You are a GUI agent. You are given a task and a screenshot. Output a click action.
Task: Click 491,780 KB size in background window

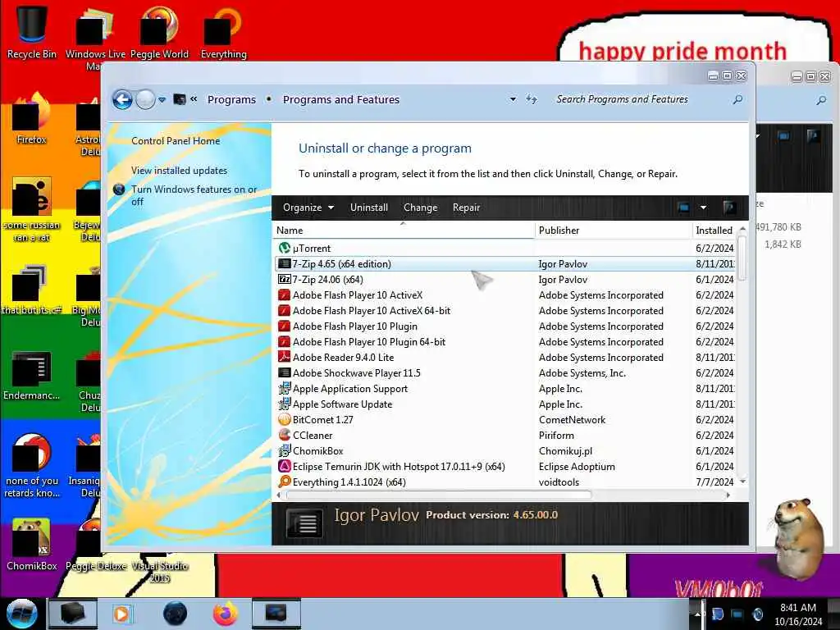pos(778,227)
